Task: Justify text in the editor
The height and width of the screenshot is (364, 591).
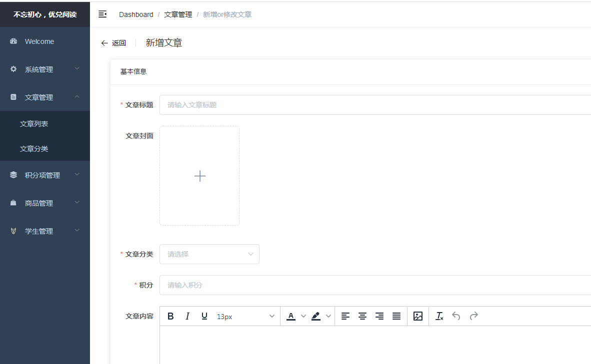Action: 396,316
